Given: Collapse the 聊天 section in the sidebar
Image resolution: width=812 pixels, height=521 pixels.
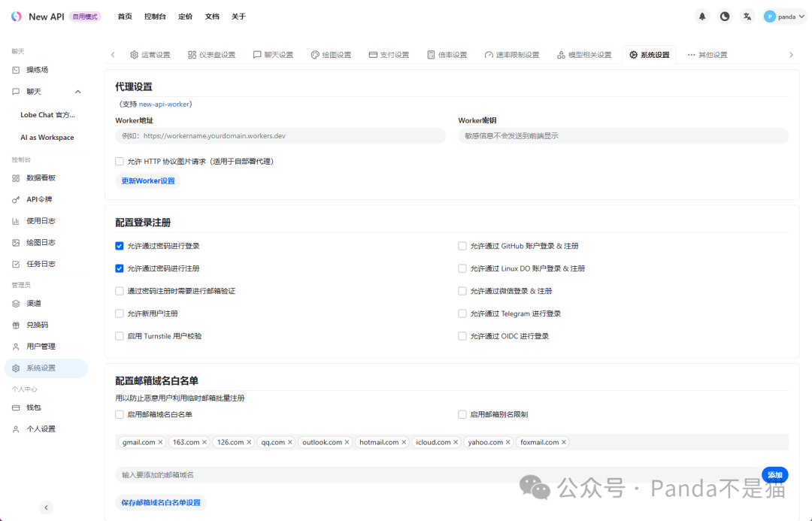Looking at the screenshot, I should point(77,91).
